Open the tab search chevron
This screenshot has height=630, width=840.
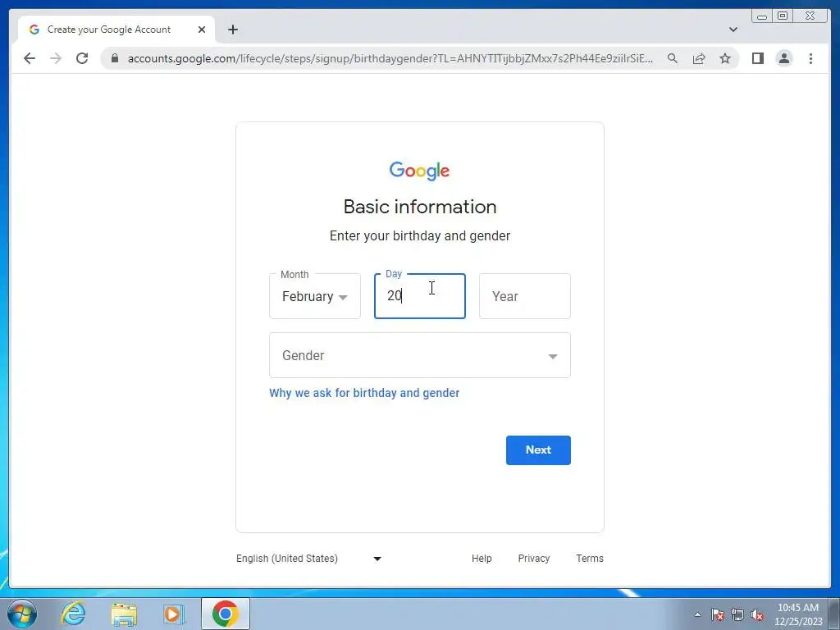pyautogui.click(x=733, y=30)
